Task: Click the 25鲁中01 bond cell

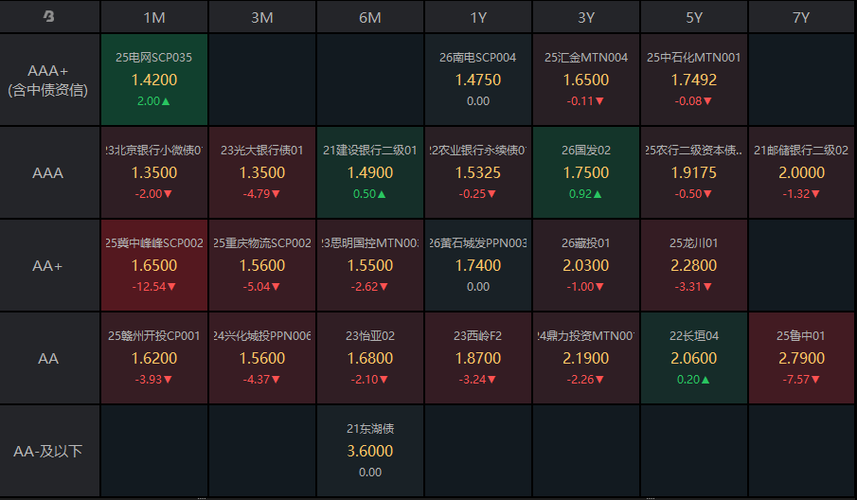Action: coord(802,358)
